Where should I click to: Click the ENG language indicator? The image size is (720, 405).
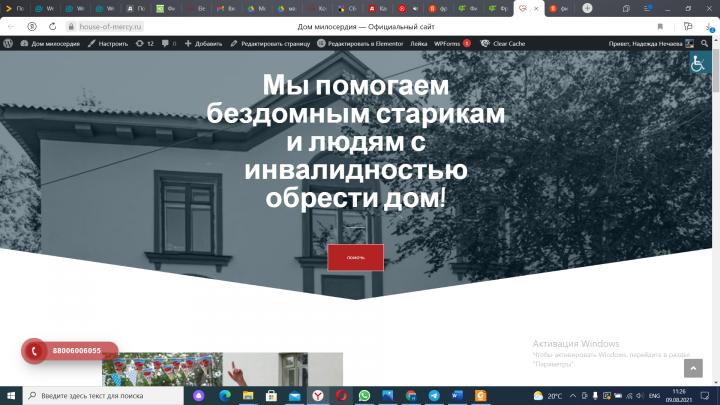coord(654,396)
